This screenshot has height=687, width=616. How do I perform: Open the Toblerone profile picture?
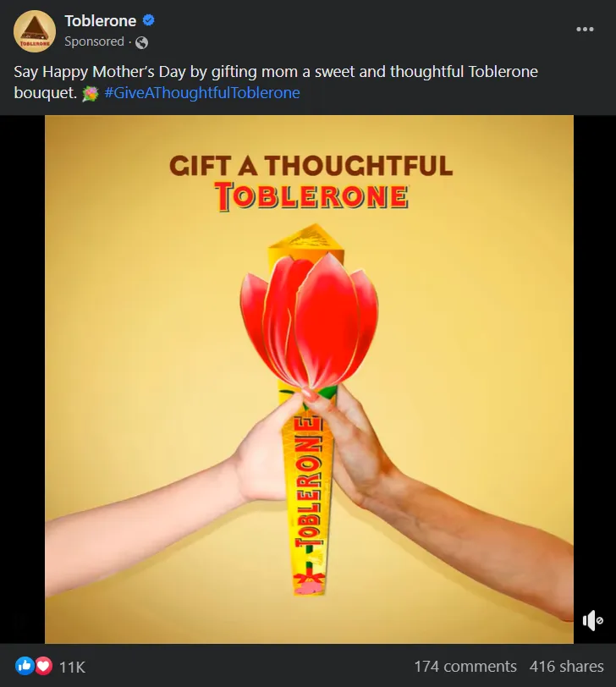pyautogui.click(x=35, y=31)
